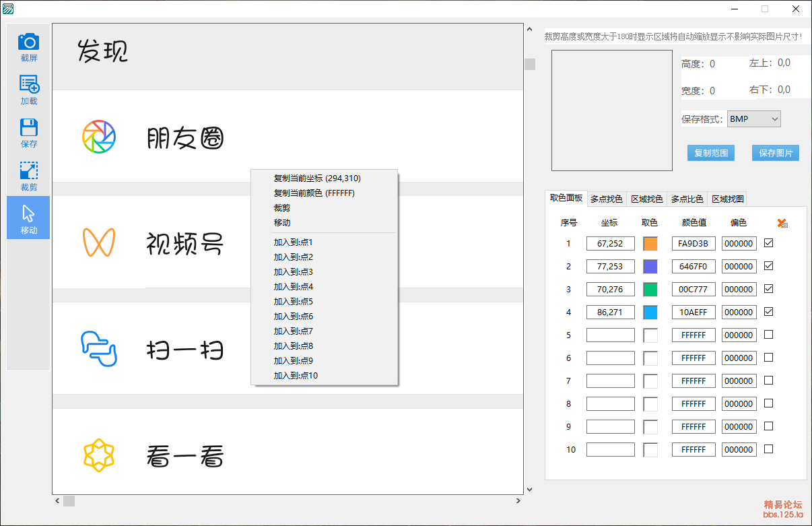Switch to the 区域找色 tab
Viewport: 812px width, 526px height.
(647, 199)
